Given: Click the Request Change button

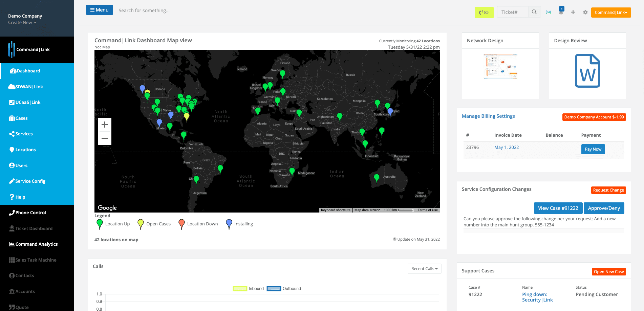Looking at the screenshot, I should click(608, 190).
